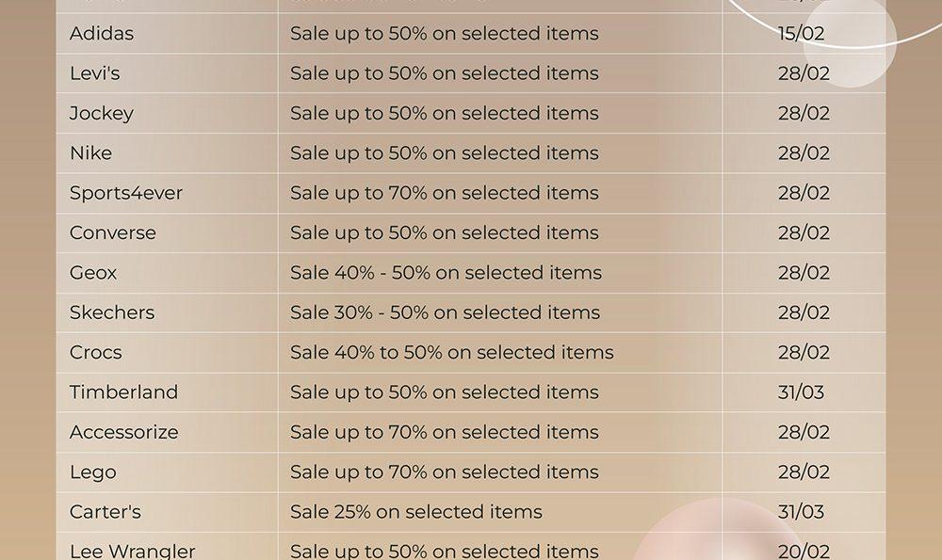Select 'Sale 25% on selected items' text

click(416, 512)
